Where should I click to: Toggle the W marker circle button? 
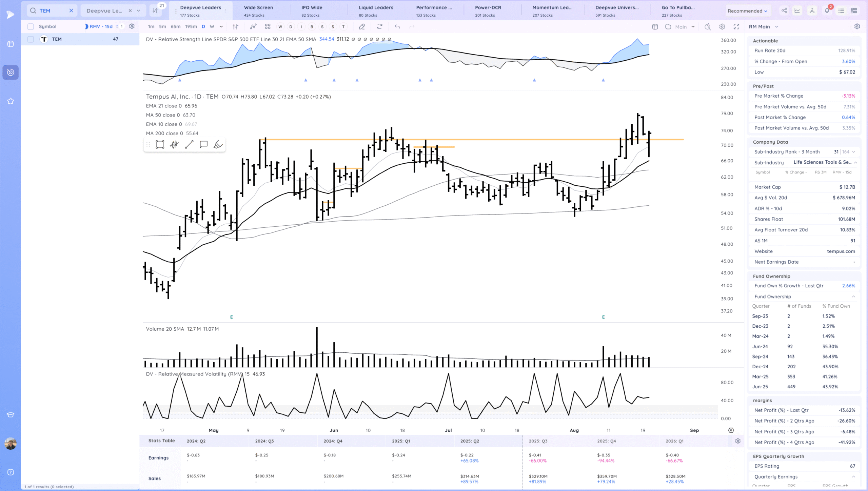coord(280,26)
